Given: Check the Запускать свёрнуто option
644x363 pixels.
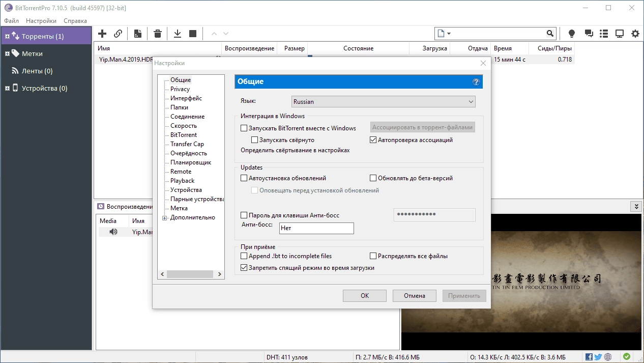Looking at the screenshot, I should [255, 139].
